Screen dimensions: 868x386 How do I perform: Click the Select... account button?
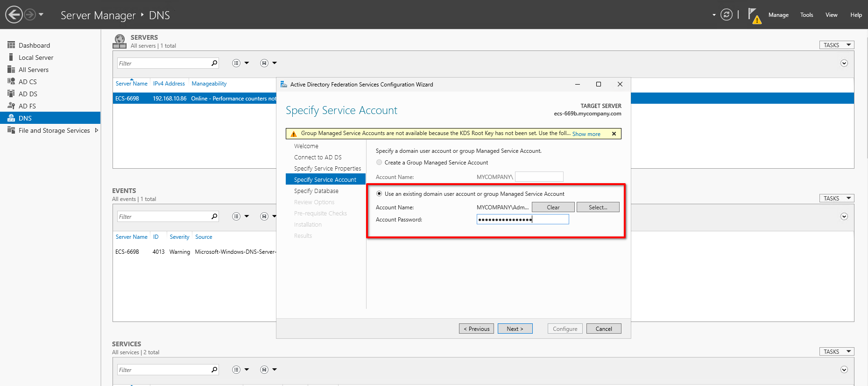[x=598, y=207]
